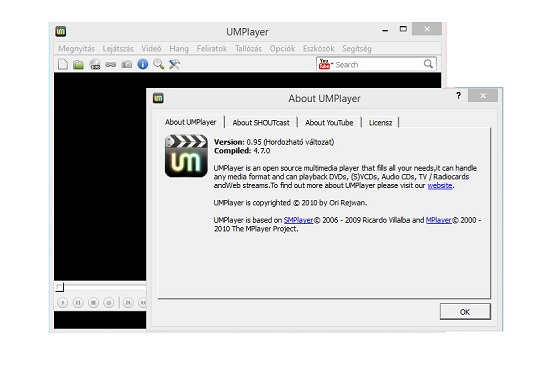Click the "Version: 0.95" text line

274,142
